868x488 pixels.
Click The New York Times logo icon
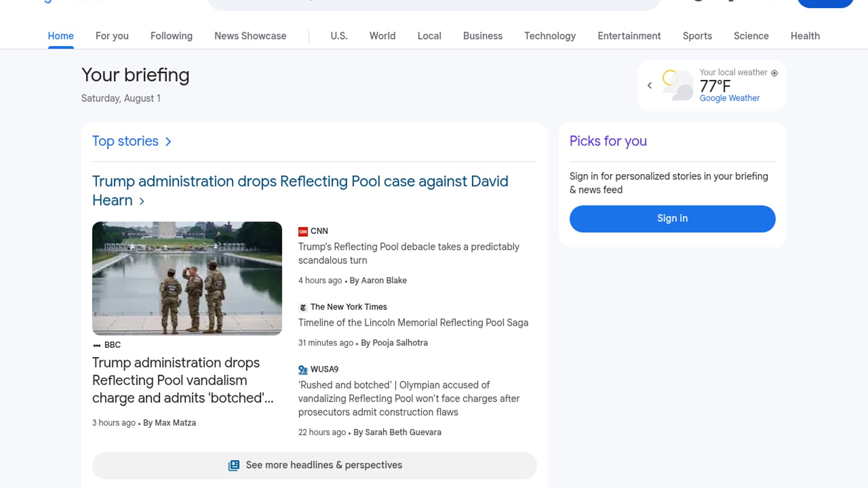click(303, 307)
